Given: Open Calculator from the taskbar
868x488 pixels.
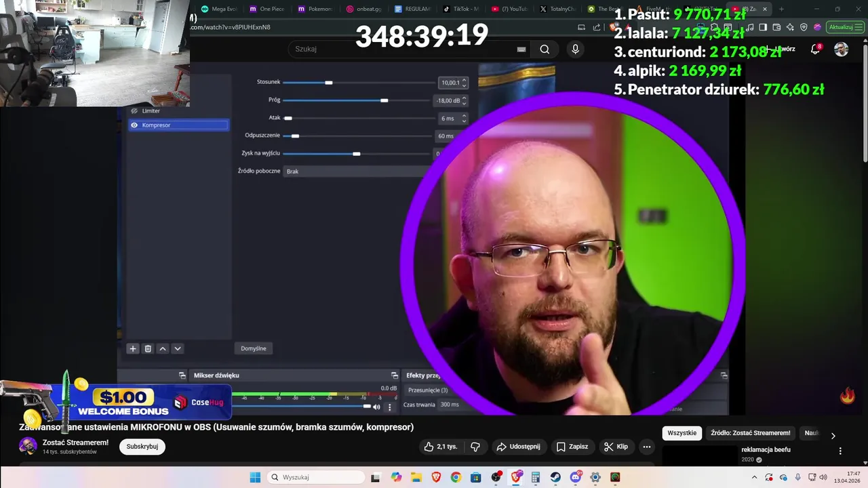Looking at the screenshot, I should [x=536, y=477].
